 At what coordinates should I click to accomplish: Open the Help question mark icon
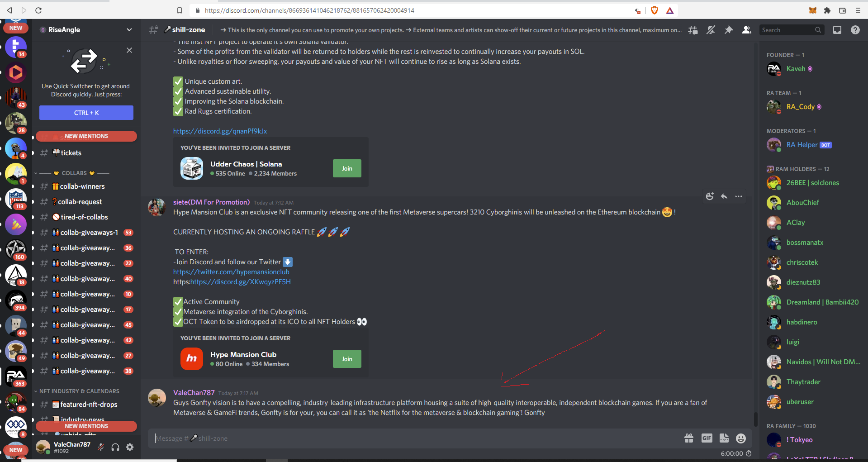tap(855, 30)
